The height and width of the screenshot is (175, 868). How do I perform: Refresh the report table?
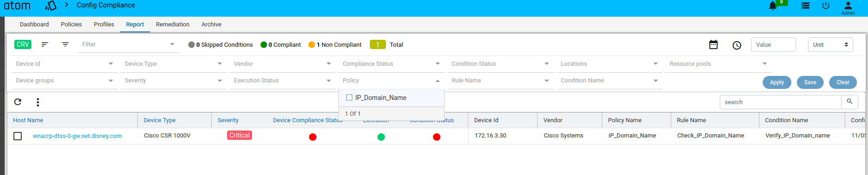pos(18,102)
